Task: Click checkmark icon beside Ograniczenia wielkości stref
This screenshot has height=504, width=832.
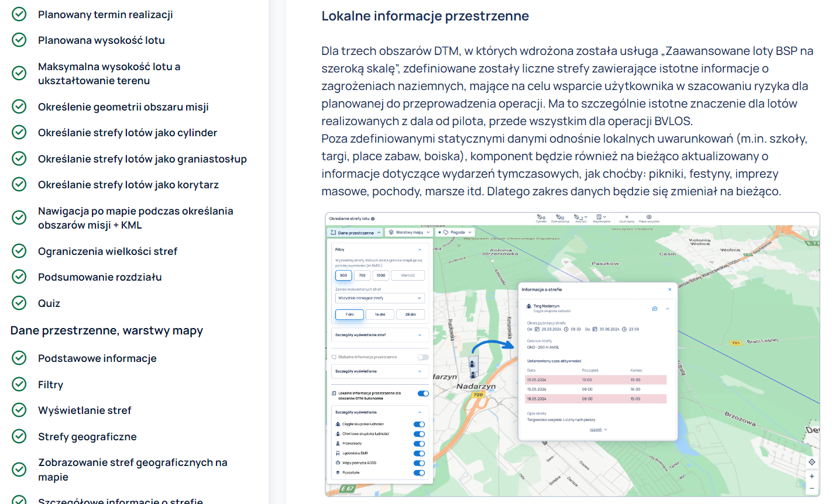Action: 19,251
